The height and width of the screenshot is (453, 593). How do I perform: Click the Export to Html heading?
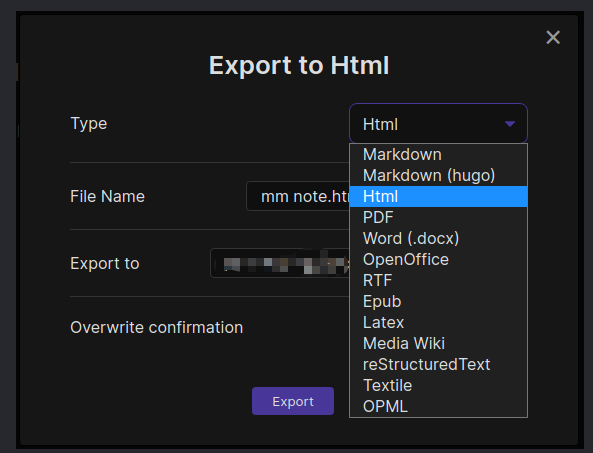pos(299,65)
